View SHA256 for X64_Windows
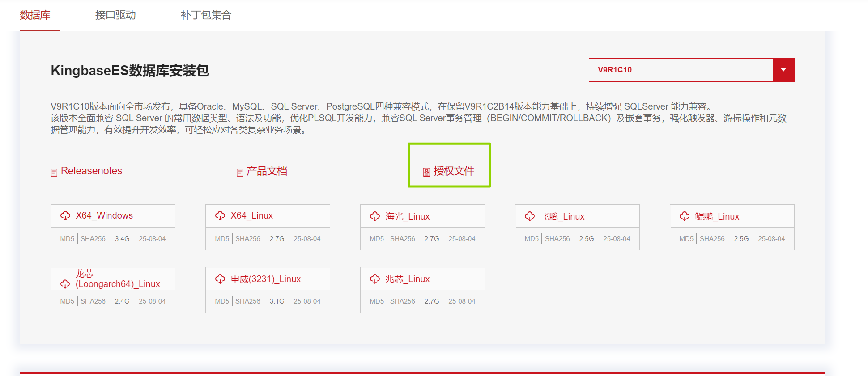 click(x=93, y=239)
